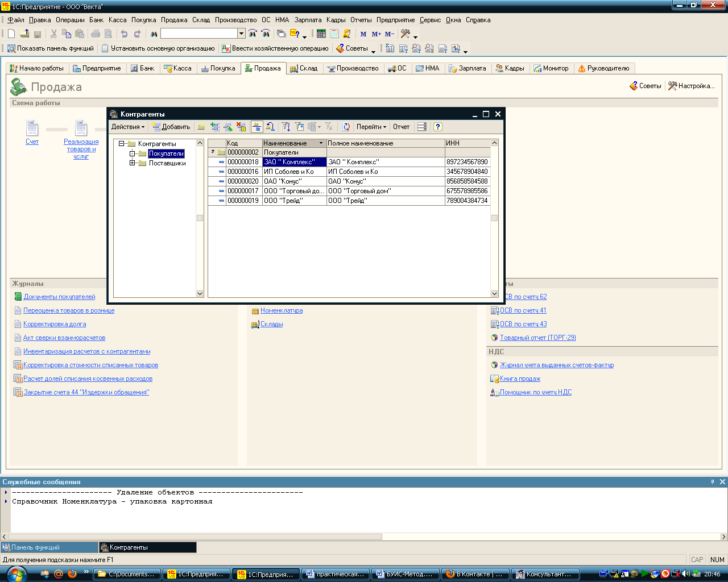Viewport: 728px width, 582px height.
Task: Open практическая... Word taskbar item
Action: tap(335, 574)
